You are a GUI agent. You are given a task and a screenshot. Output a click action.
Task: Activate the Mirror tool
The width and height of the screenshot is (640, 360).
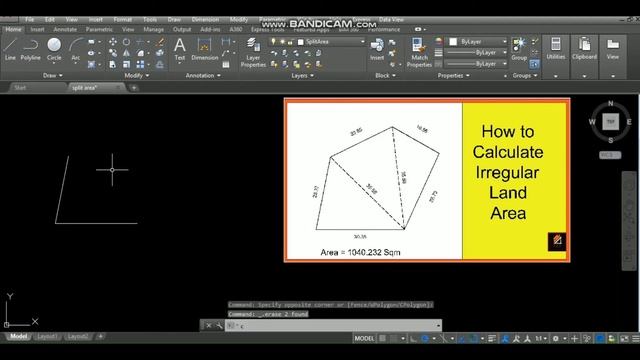pos(127,53)
